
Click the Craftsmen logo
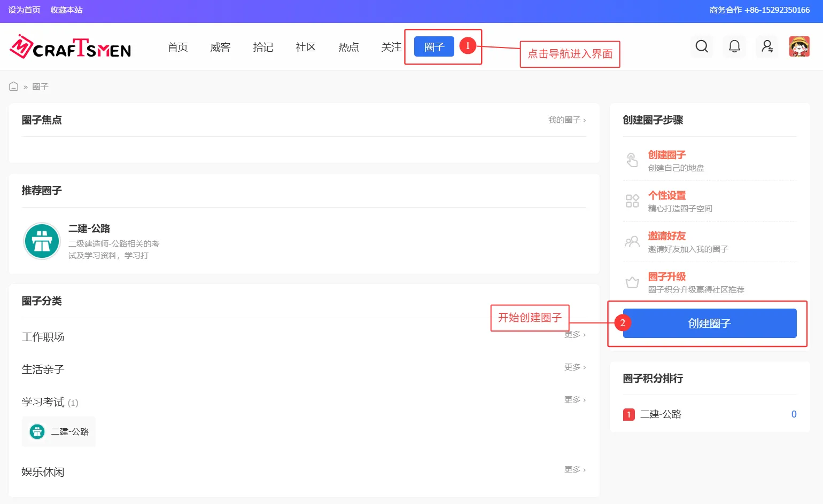click(x=70, y=48)
